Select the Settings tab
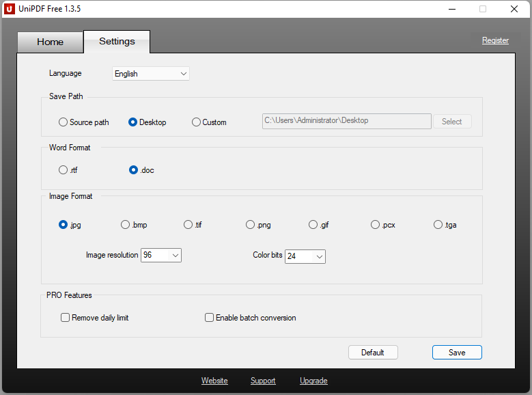The image size is (532, 395). [117, 41]
